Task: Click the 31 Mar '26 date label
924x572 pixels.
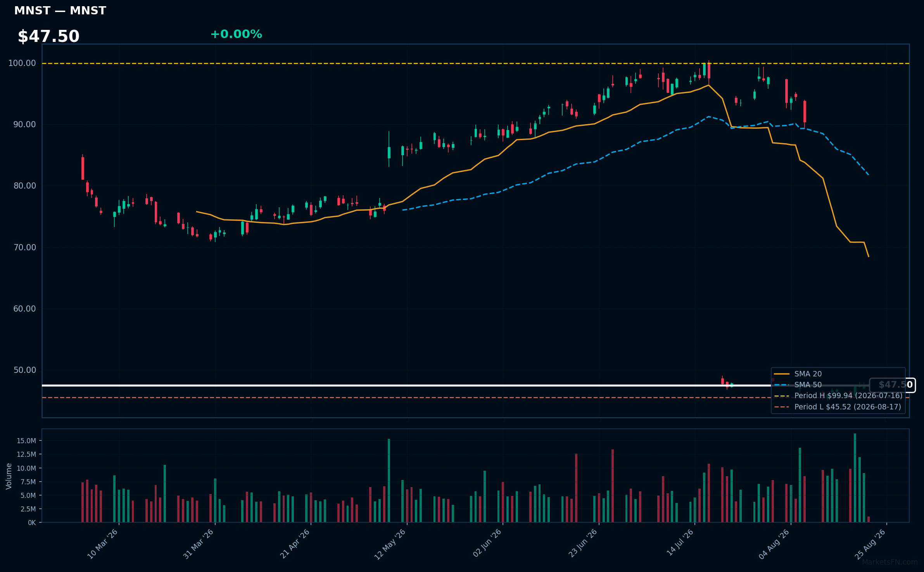Action: click(x=198, y=544)
